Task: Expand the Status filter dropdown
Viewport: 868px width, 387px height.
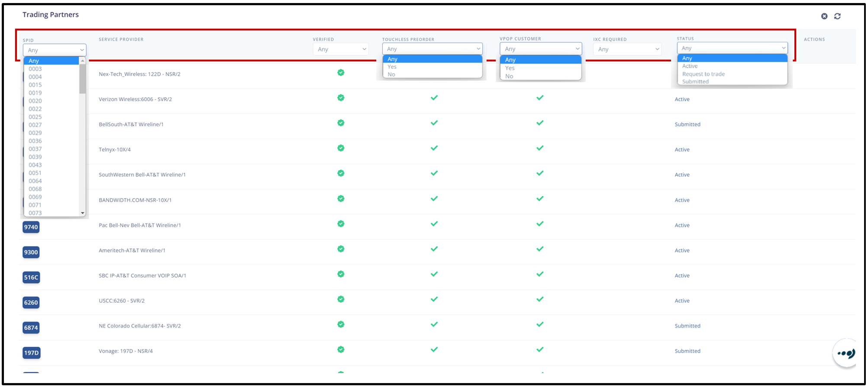Action: (732, 48)
